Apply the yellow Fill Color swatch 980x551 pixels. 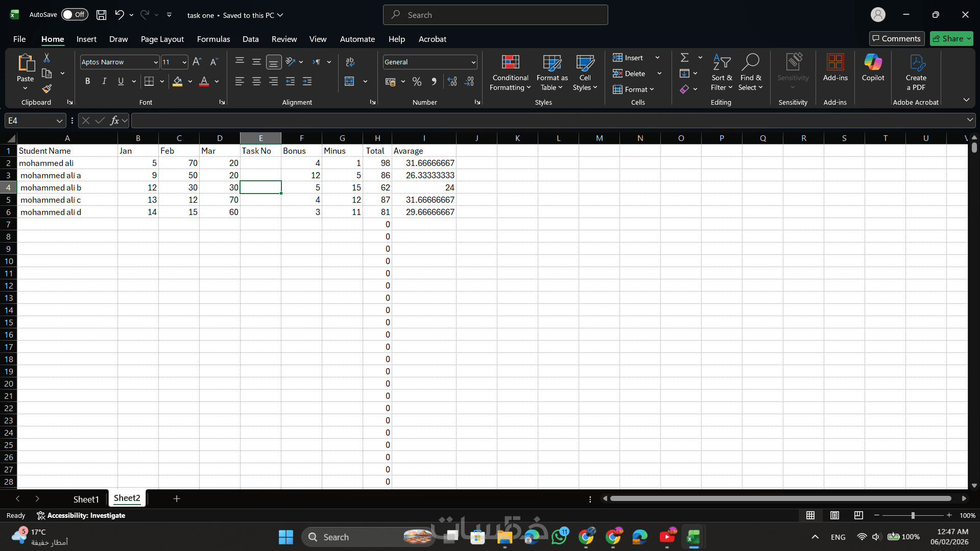tap(177, 82)
